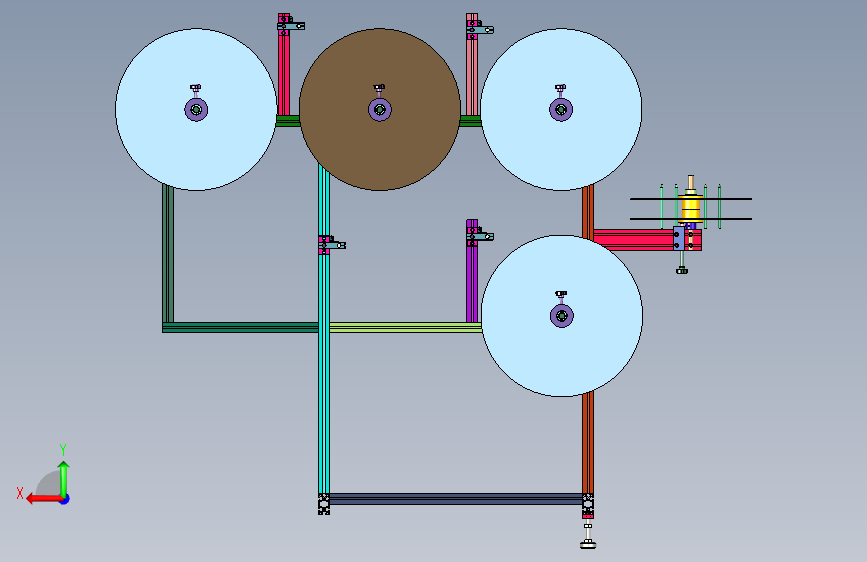Pick the upper black guide rod near spool
Screen dimensions: 867x562
(691, 199)
